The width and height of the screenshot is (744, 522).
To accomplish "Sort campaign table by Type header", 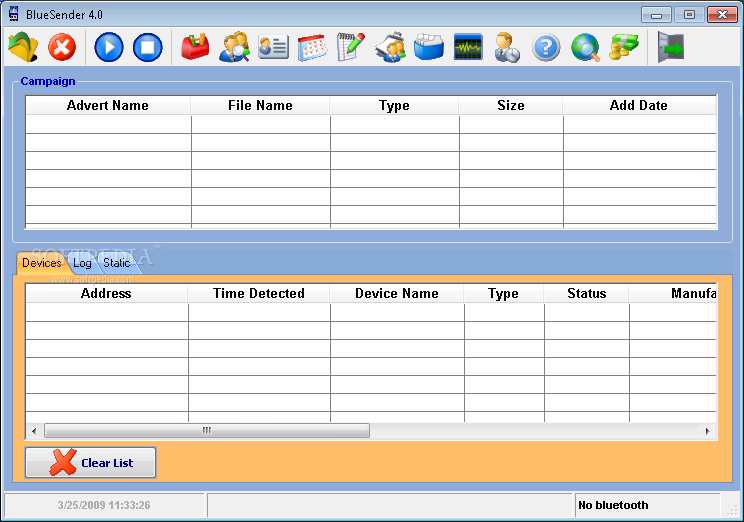I will (x=394, y=105).
